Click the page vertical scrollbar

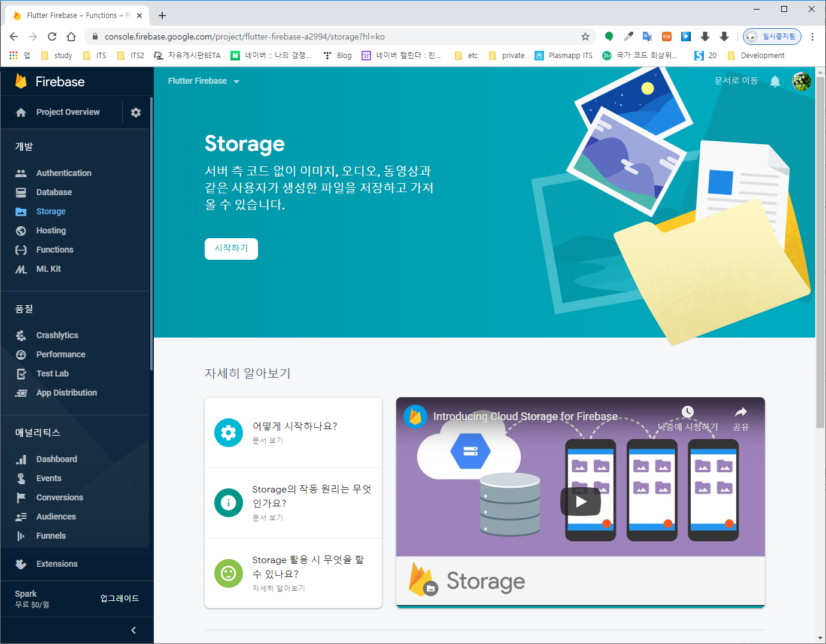click(x=820, y=251)
